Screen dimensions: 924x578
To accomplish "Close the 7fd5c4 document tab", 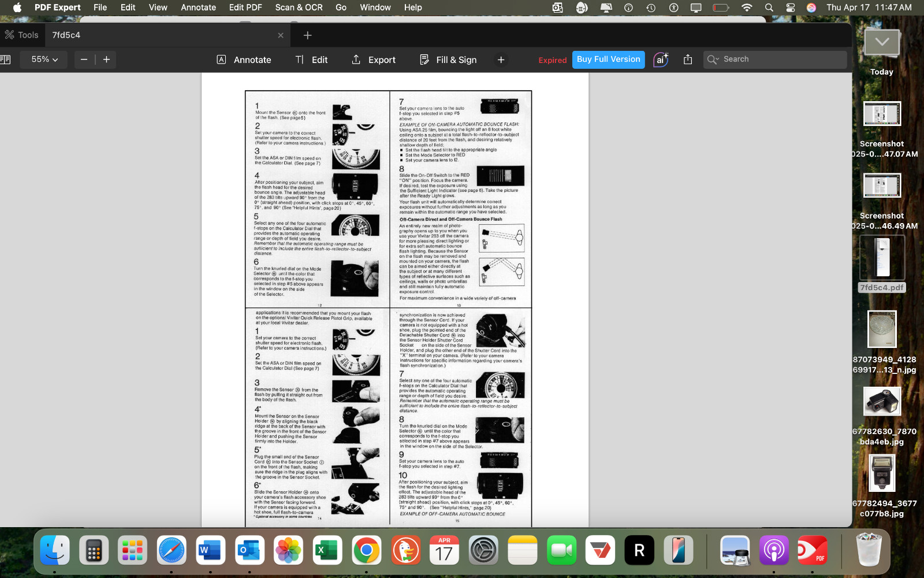I will point(281,35).
